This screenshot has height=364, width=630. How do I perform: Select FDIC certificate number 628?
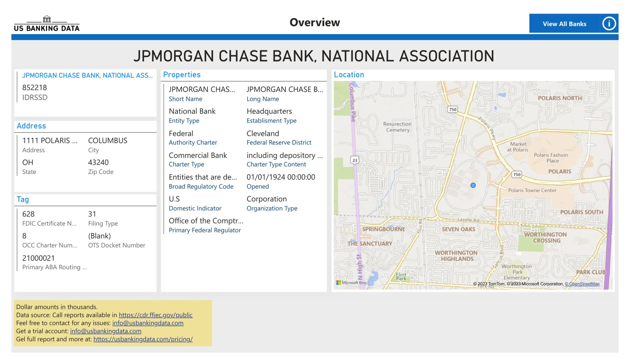point(28,214)
